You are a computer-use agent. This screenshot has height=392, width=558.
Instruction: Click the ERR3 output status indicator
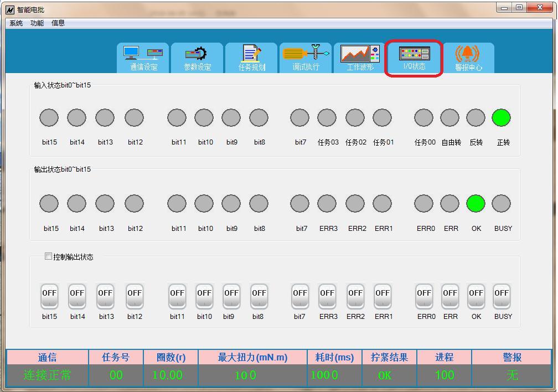pos(327,203)
